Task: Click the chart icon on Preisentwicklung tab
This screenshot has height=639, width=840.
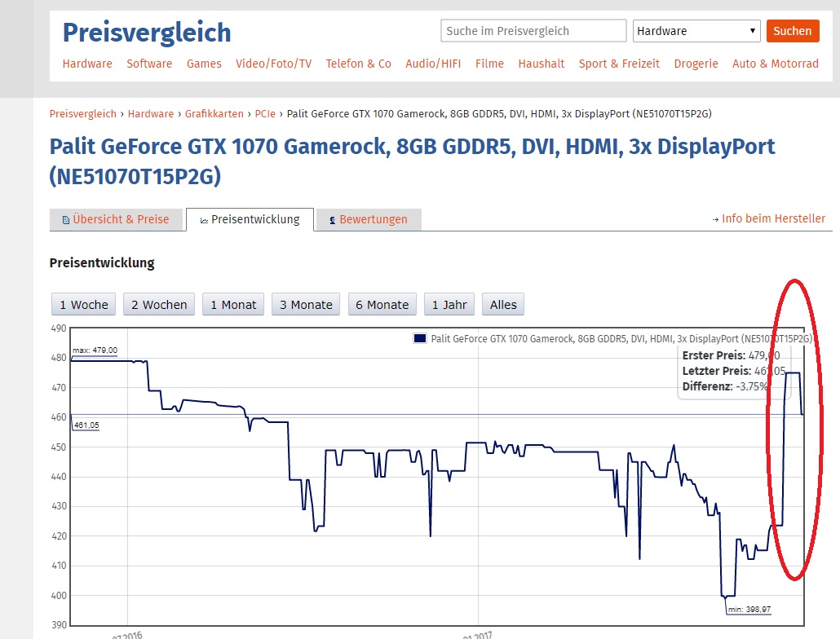Action: click(204, 221)
